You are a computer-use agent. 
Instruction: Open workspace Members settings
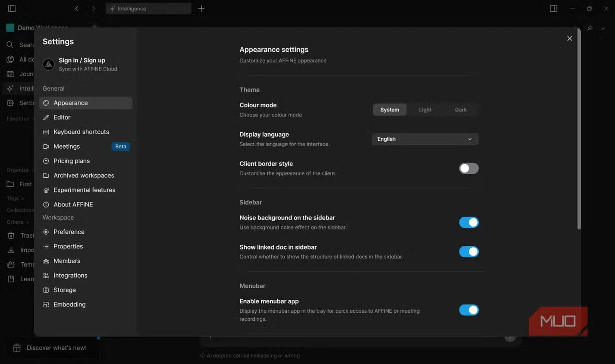tap(86, 261)
